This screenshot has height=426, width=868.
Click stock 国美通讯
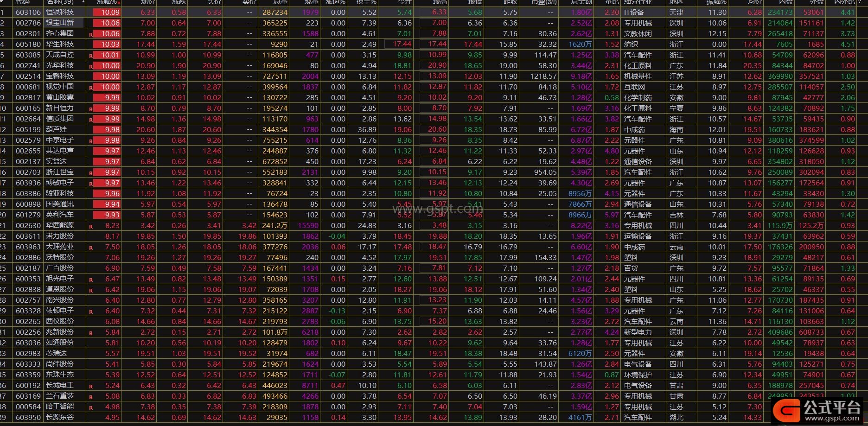60,204
